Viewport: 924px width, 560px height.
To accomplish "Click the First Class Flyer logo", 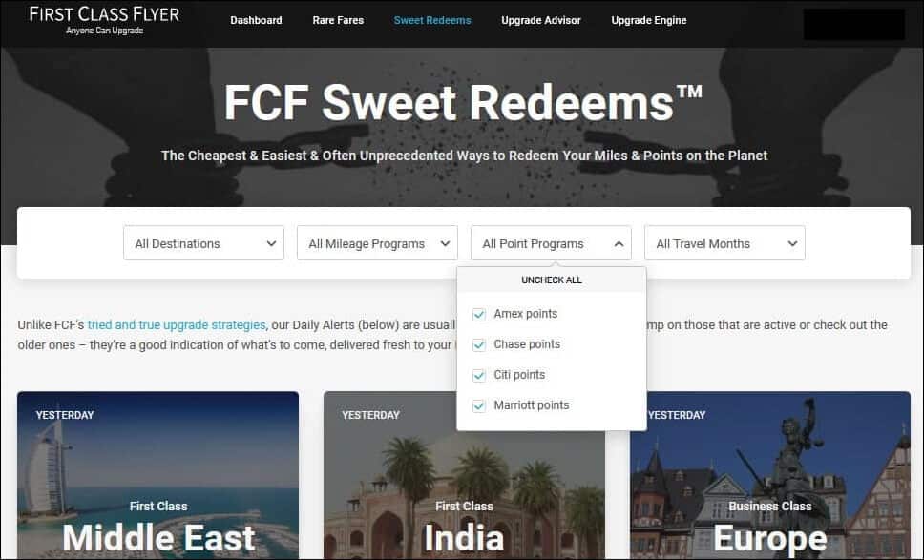I will (x=104, y=20).
